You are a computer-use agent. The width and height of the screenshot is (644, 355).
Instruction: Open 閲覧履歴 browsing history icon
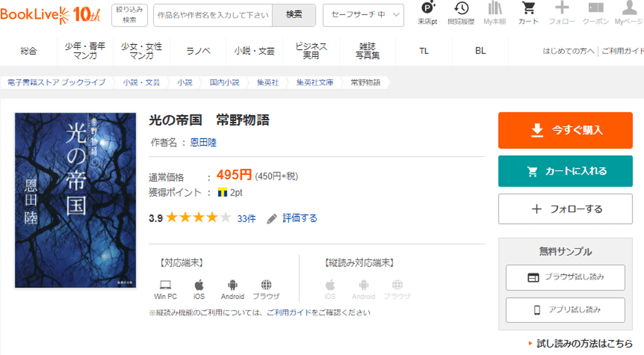point(461,13)
